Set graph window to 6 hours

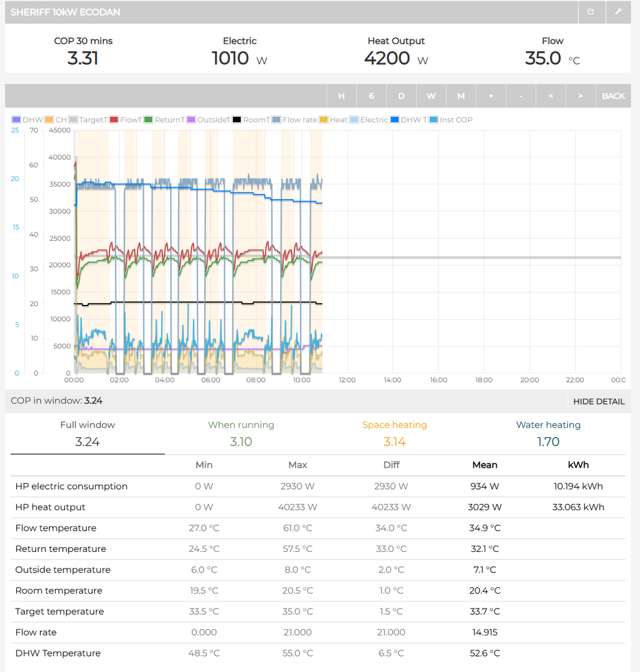(x=371, y=96)
